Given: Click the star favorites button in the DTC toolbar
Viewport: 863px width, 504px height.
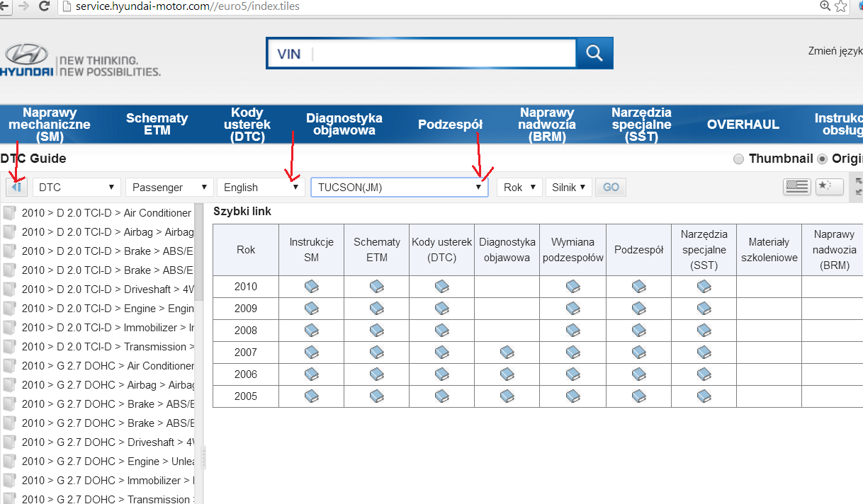Looking at the screenshot, I should (830, 186).
